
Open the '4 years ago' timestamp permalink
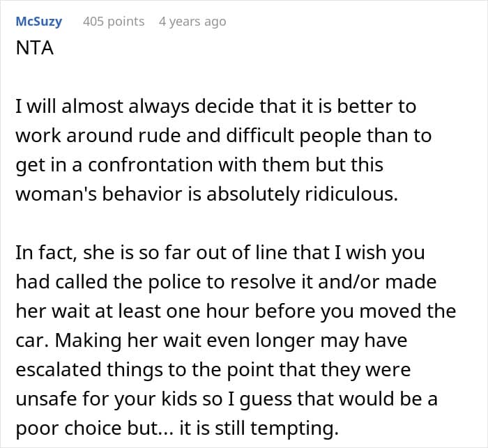(192, 22)
